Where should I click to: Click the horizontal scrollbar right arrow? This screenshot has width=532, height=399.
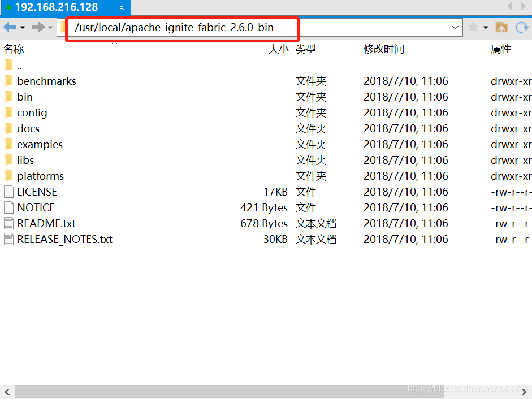tap(525, 392)
